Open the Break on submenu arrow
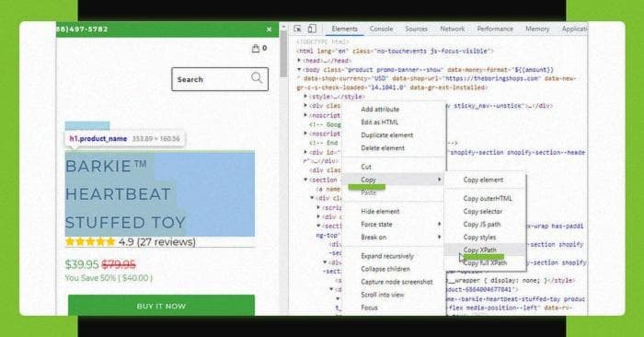The width and height of the screenshot is (644, 337). [439, 238]
